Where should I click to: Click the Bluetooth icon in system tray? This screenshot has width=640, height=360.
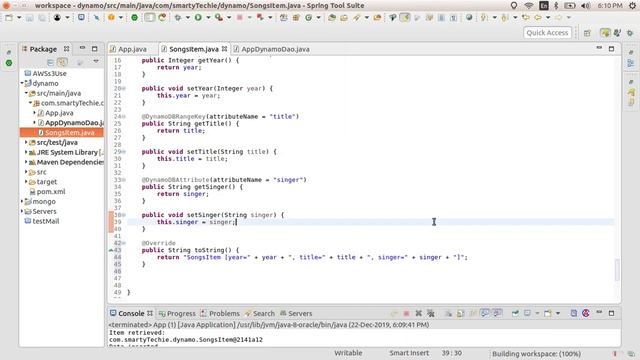pos(556,6)
